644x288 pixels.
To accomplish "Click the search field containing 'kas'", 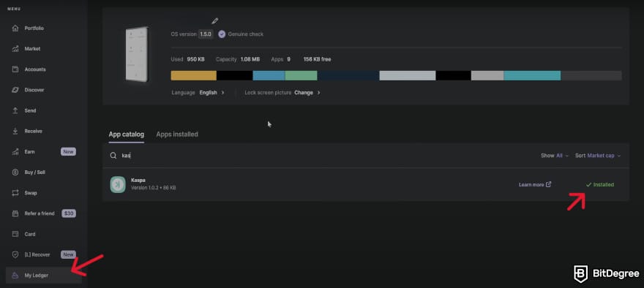I will point(321,156).
